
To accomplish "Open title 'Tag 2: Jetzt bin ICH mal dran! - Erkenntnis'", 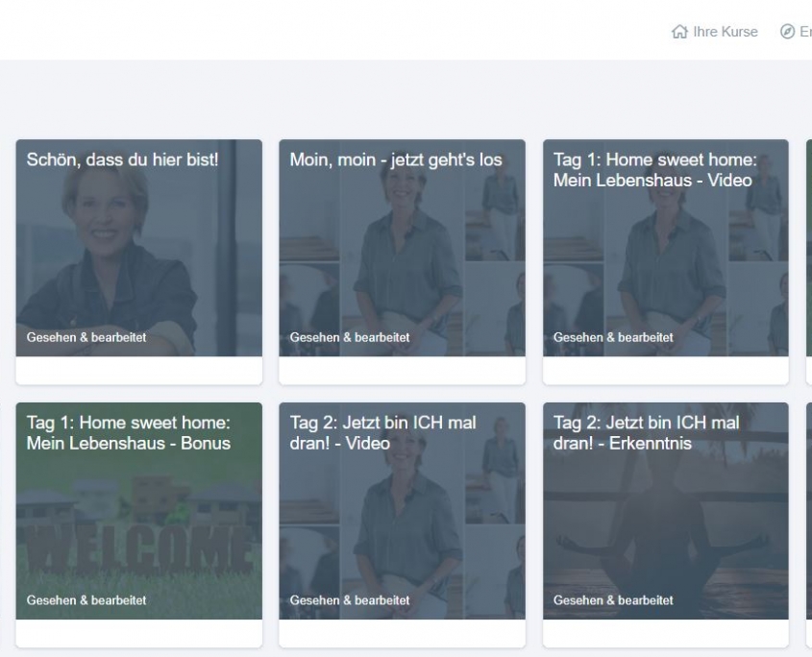I will click(x=646, y=433).
